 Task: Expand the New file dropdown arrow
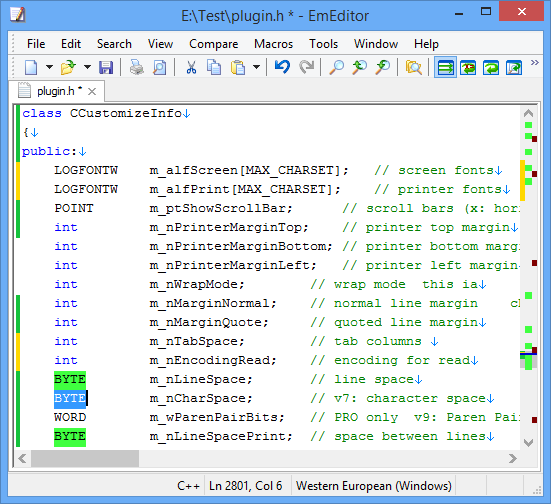point(49,67)
